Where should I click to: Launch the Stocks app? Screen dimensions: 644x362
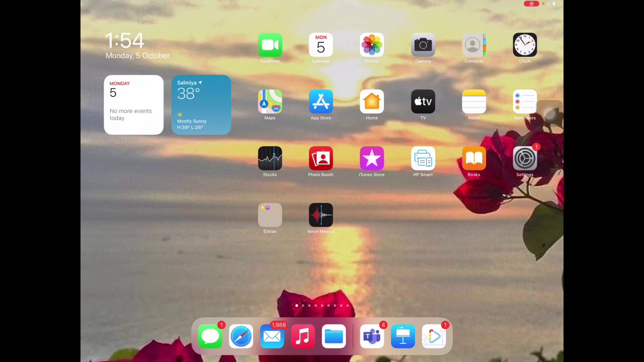pos(270,159)
